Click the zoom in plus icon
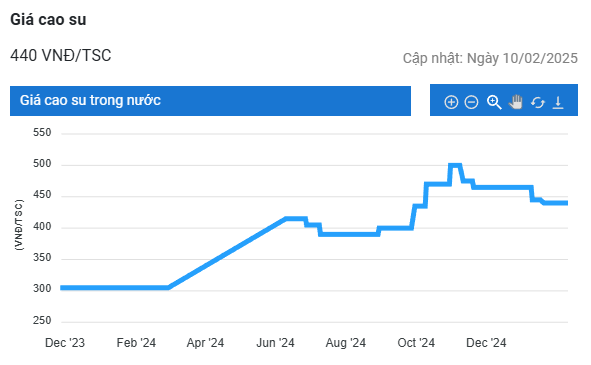The height and width of the screenshot is (365, 591). tap(451, 102)
